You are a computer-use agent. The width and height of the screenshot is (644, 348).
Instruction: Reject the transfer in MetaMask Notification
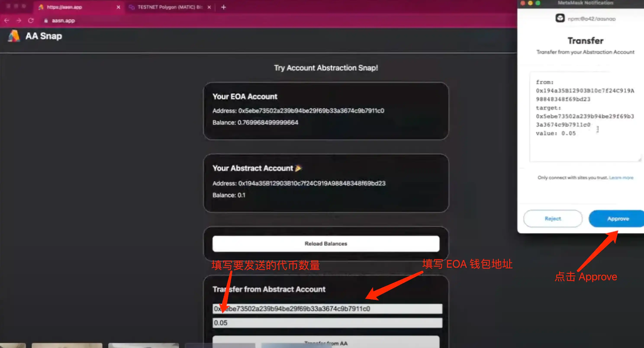(553, 219)
